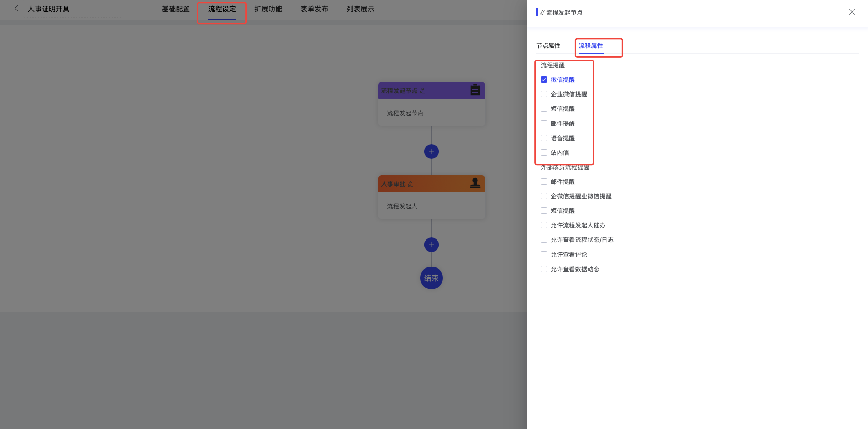The height and width of the screenshot is (429, 868).
Task: Toggle 允许流程发起人催办 option
Action: pyautogui.click(x=544, y=225)
